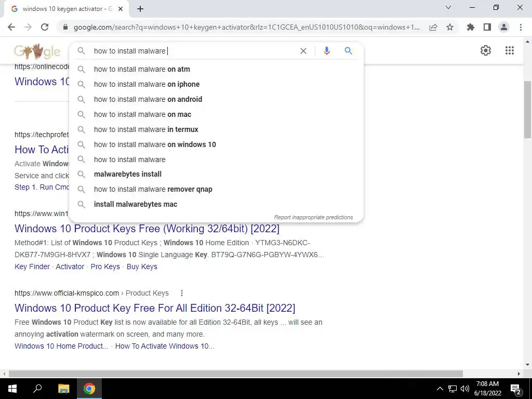Open 'Windows 10 Home Product...' sitelink
Viewport: 532px width, 399px height.
pyautogui.click(x=61, y=346)
